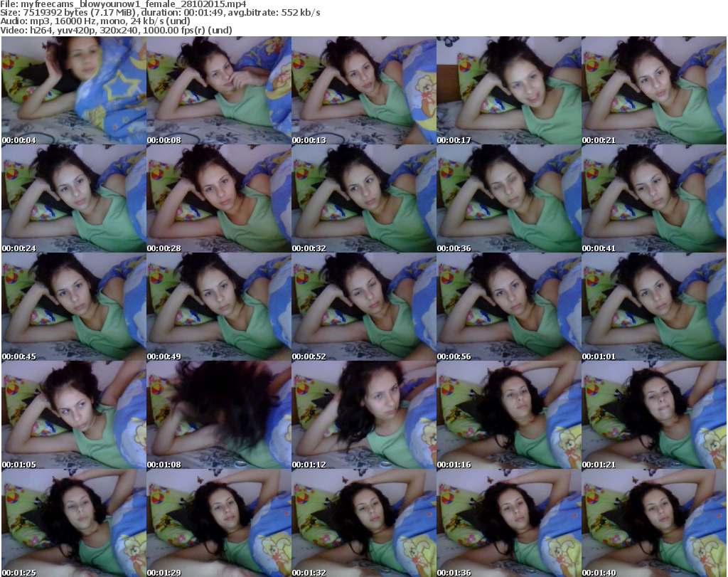Image resolution: width=728 pixels, height=577 pixels.
Task: Open the thumbnail stamped 00:00:21
Action: point(654,90)
